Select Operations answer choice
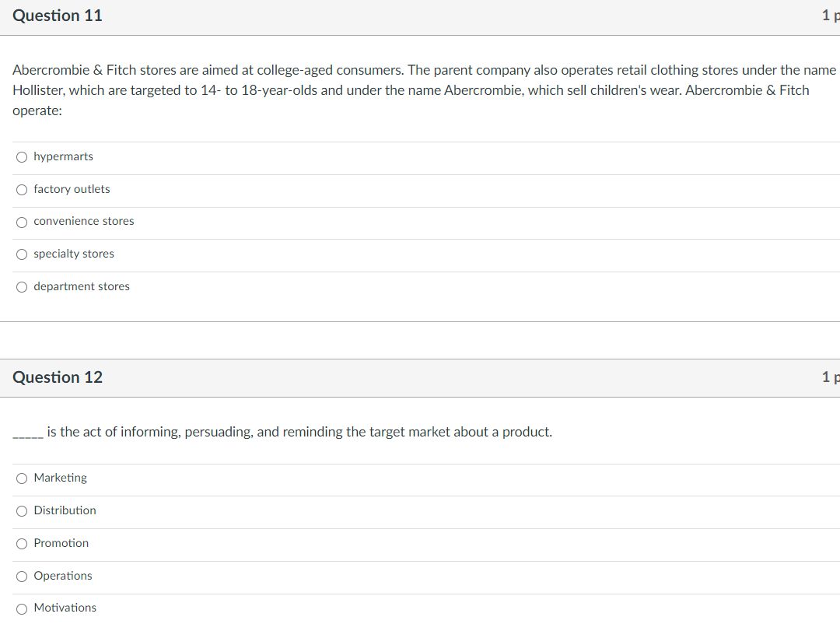The image size is (840, 638). click(x=22, y=577)
